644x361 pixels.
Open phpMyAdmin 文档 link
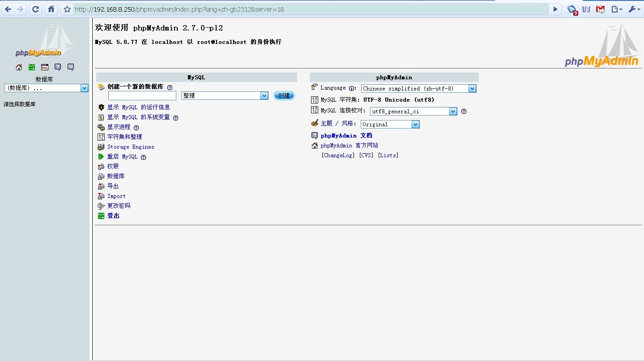[x=346, y=135]
